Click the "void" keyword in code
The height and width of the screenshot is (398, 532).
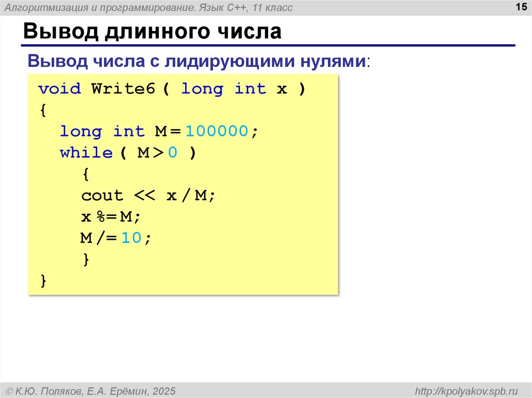(59, 89)
